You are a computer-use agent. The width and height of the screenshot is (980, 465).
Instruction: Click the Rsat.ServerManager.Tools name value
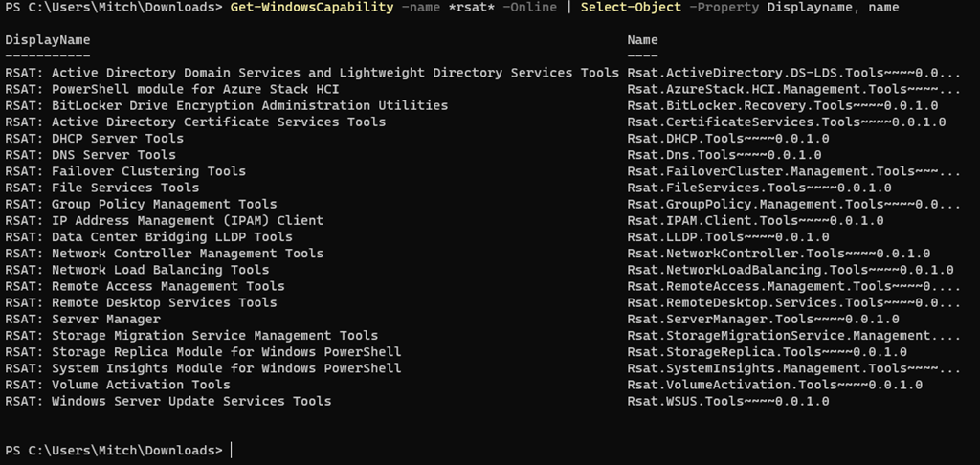tap(763, 320)
